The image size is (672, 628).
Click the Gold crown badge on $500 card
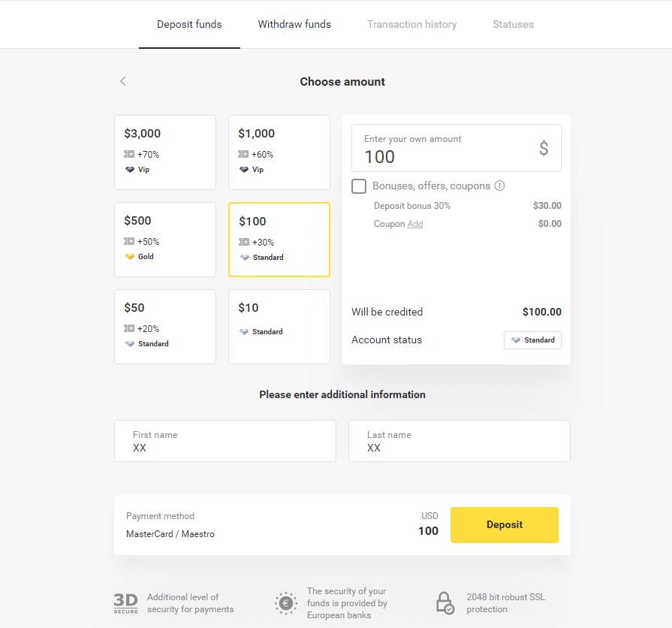pos(129,257)
